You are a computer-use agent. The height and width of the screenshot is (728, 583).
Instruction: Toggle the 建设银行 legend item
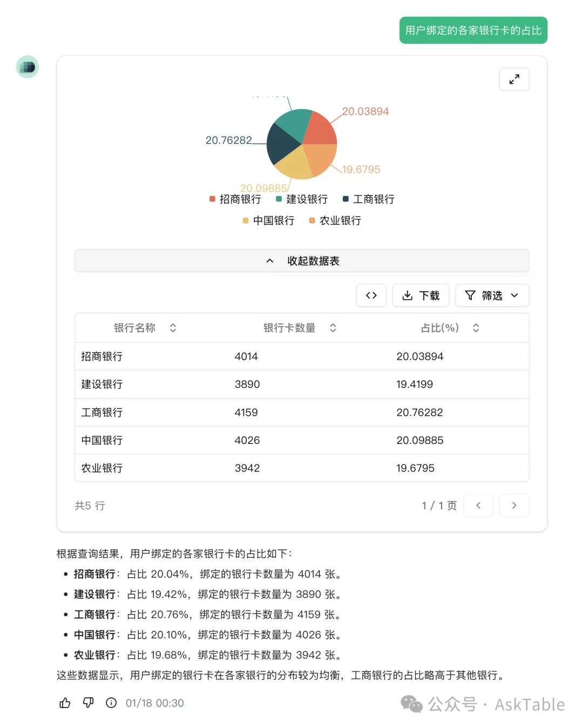(x=302, y=199)
